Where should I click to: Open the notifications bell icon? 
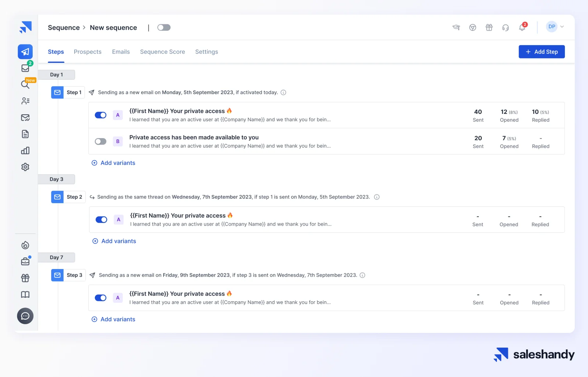click(522, 28)
